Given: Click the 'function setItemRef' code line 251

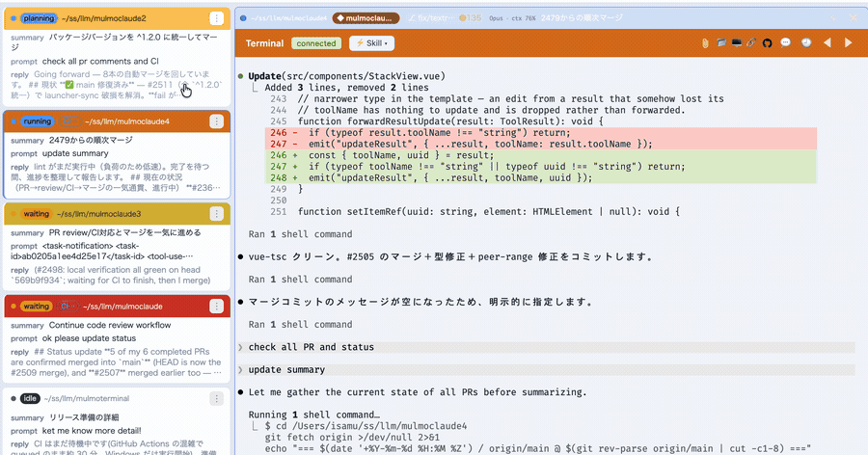Looking at the screenshot, I should coord(489,211).
